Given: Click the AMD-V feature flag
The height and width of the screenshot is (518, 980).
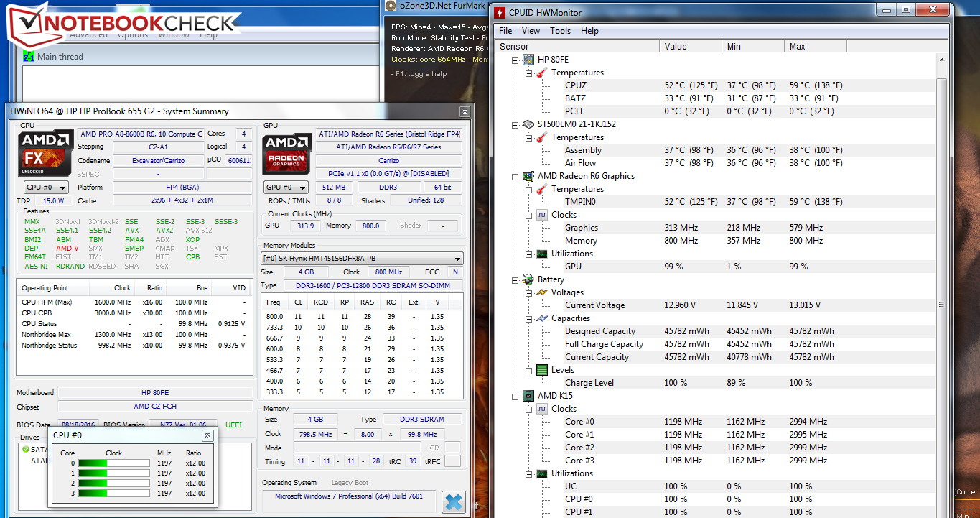Looking at the screenshot, I should coord(67,249).
